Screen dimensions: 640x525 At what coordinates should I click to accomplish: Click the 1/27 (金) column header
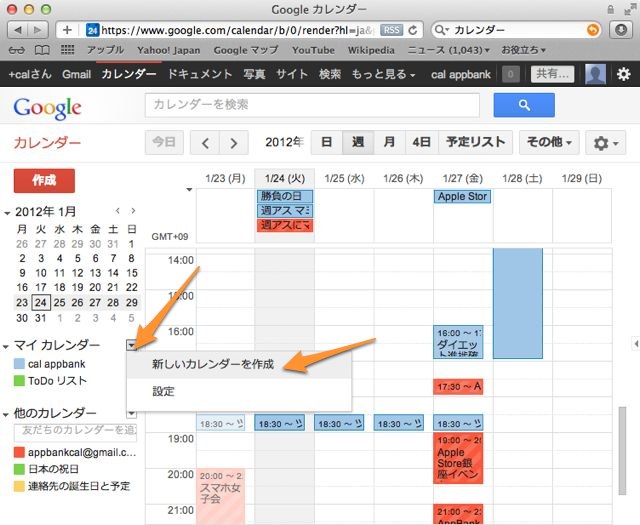(x=462, y=178)
